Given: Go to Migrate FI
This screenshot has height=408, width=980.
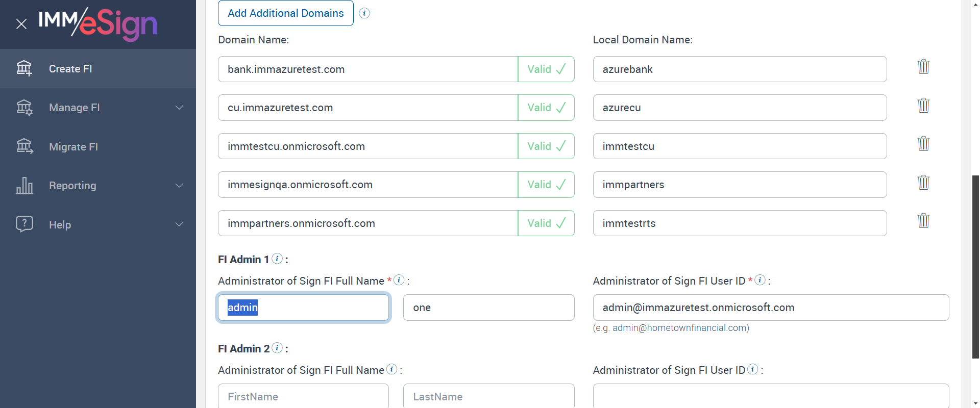Looking at the screenshot, I should click(x=73, y=147).
